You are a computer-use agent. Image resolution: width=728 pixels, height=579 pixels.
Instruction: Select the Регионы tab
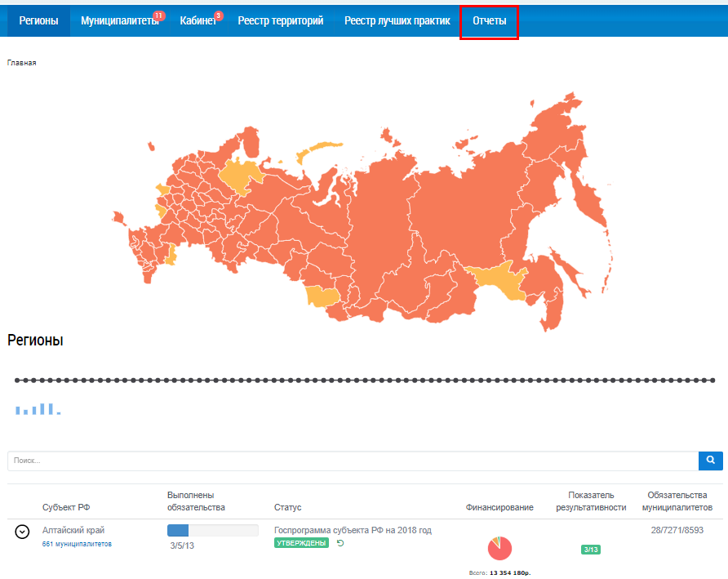[38, 21]
